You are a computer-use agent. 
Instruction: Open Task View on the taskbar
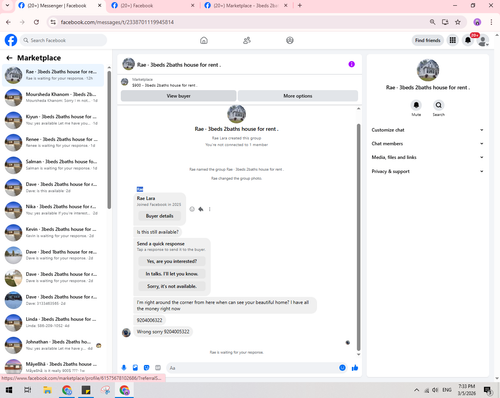[28, 390]
